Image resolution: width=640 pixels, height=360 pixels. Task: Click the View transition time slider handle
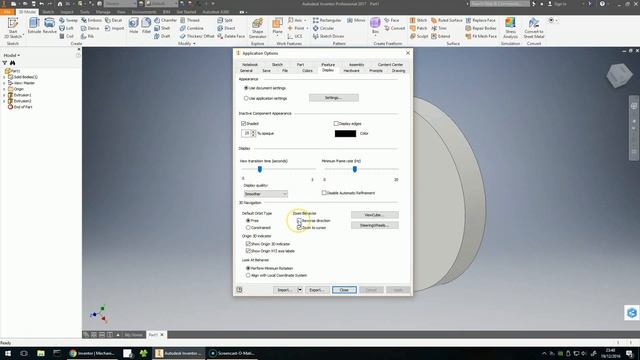(260, 169)
